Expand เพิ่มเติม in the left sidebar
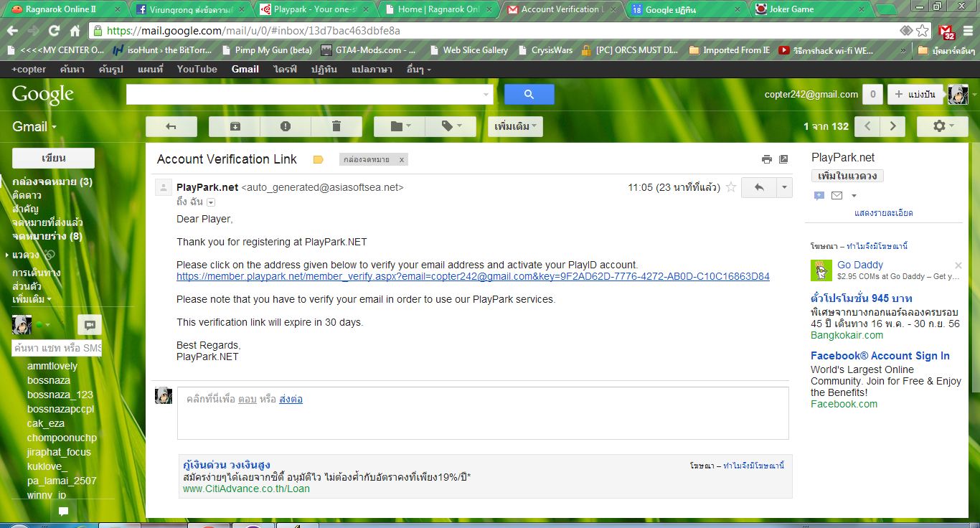This screenshot has width=980, height=528. click(x=32, y=298)
